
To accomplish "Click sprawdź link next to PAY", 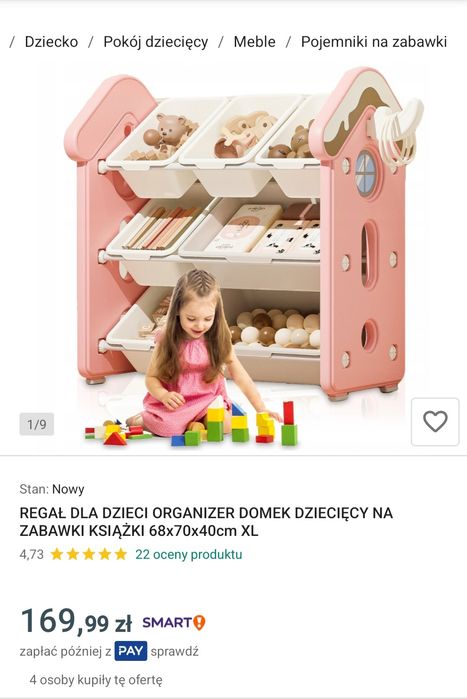I will (x=174, y=651).
